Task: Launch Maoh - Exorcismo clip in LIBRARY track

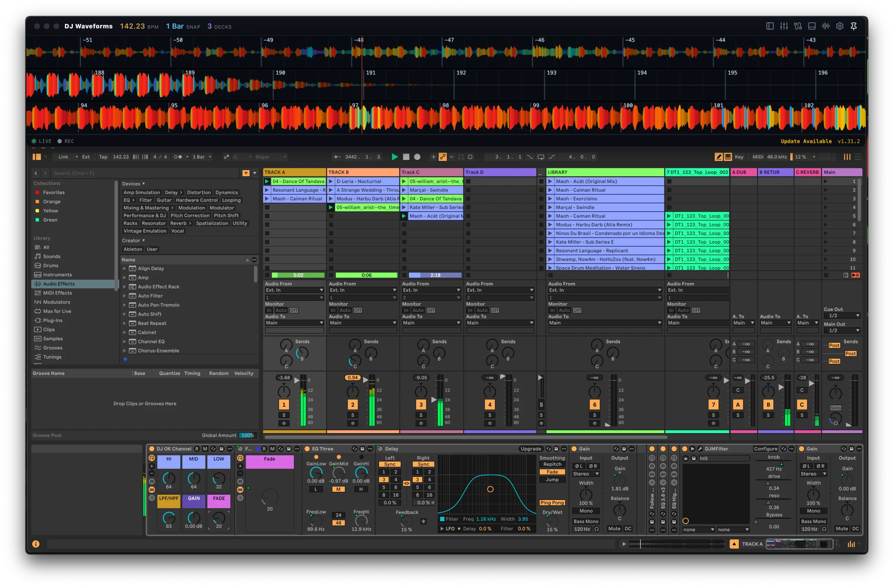Action: 550,199
